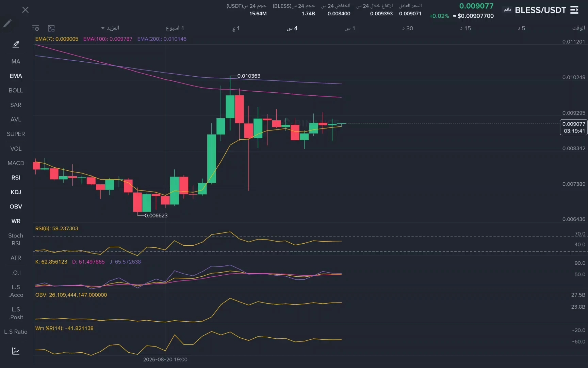This screenshot has width=588, height=368.
Task: Enable the AVL indicator
Action: coord(16,120)
